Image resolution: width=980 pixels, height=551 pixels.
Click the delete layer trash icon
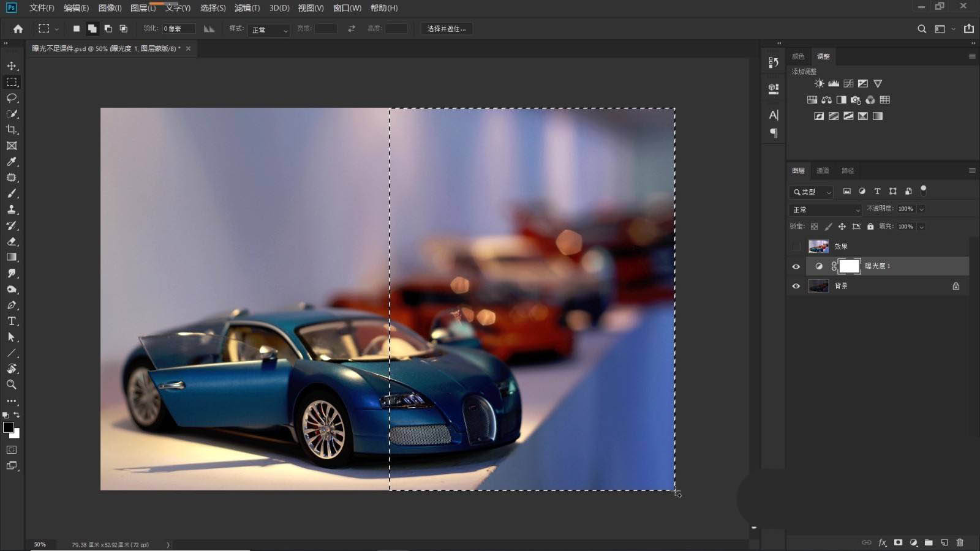(960, 542)
